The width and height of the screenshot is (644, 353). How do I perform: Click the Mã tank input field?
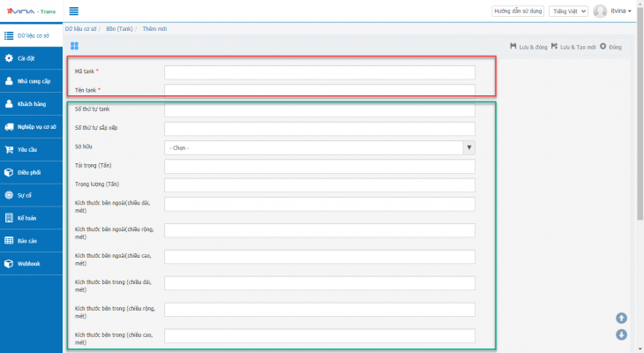319,71
